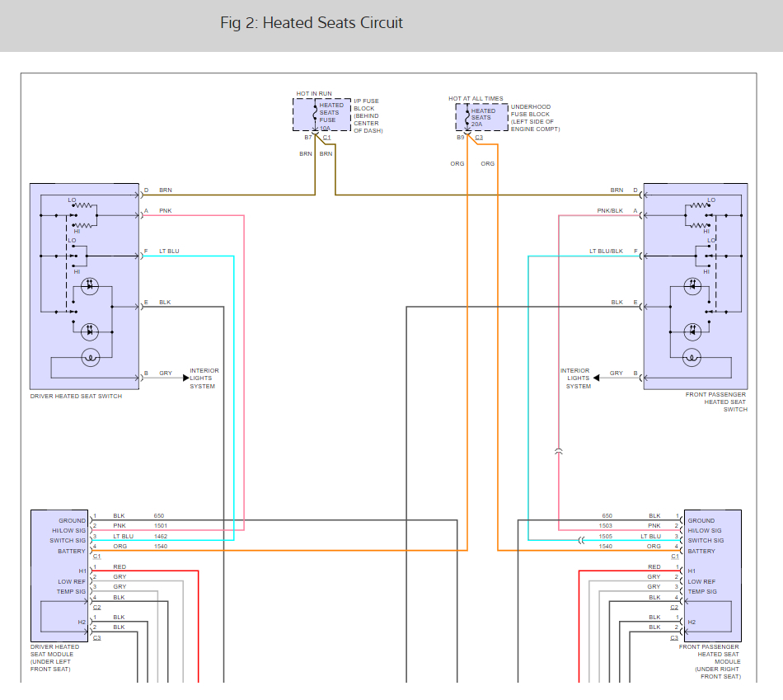Click TEMP SIG pin label on passenger module
Viewport: 783px width, 700px height.
coord(701,591)
